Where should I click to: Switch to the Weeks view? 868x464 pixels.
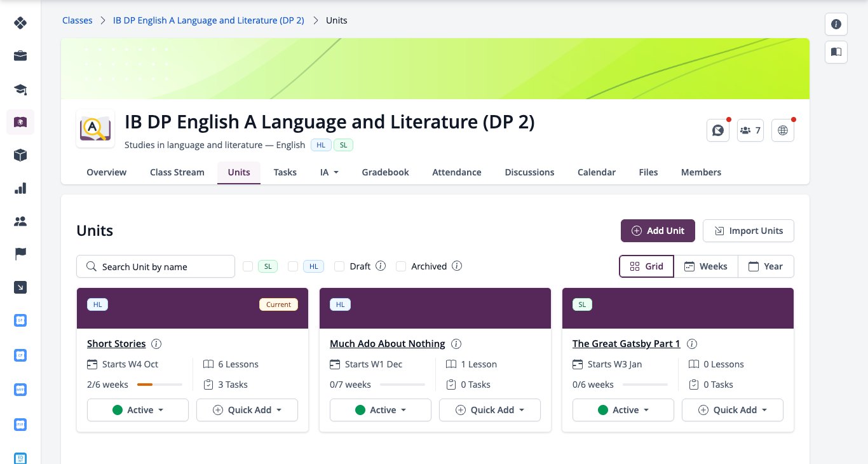point(706,266)
